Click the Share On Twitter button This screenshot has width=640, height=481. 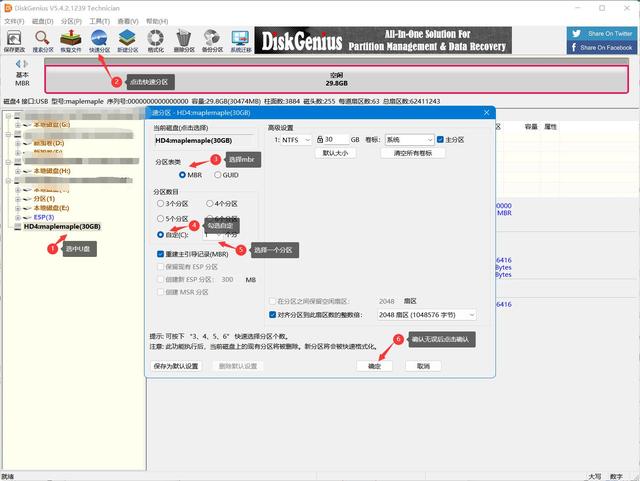[602, 33]
